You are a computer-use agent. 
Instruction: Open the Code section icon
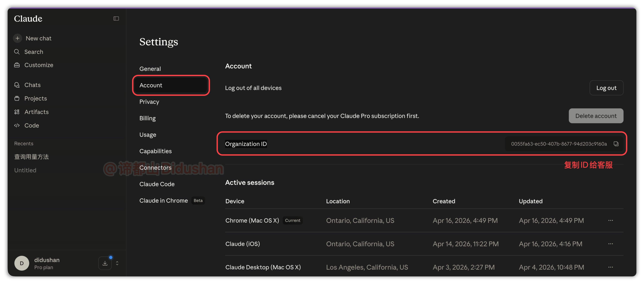tap(17, 125)
